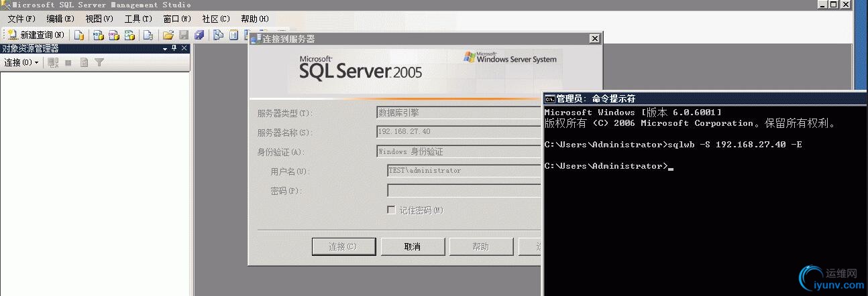The height and width of the screenshot is (296, 868).
Task: Click the 管理员: 命令提示符 title bar
Action: coord(704,98)
